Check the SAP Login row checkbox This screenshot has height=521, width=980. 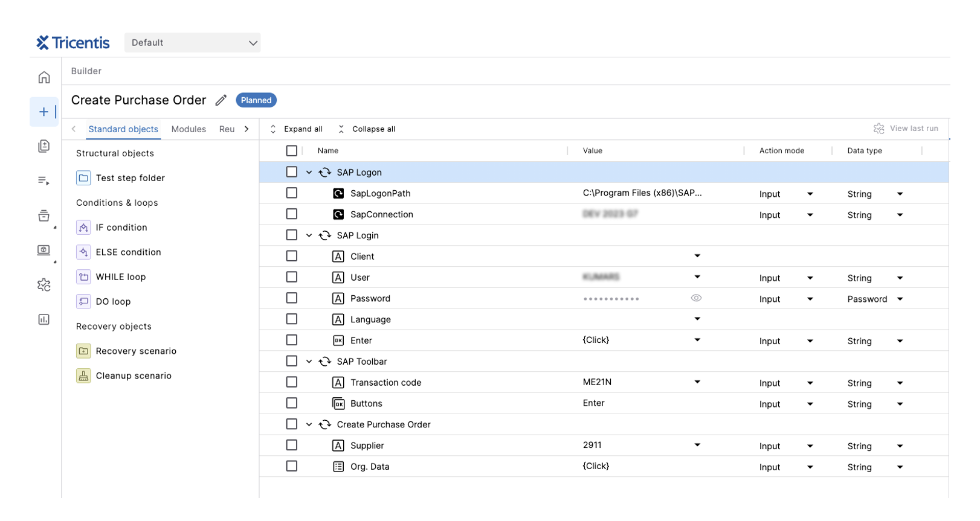point(292,235)
